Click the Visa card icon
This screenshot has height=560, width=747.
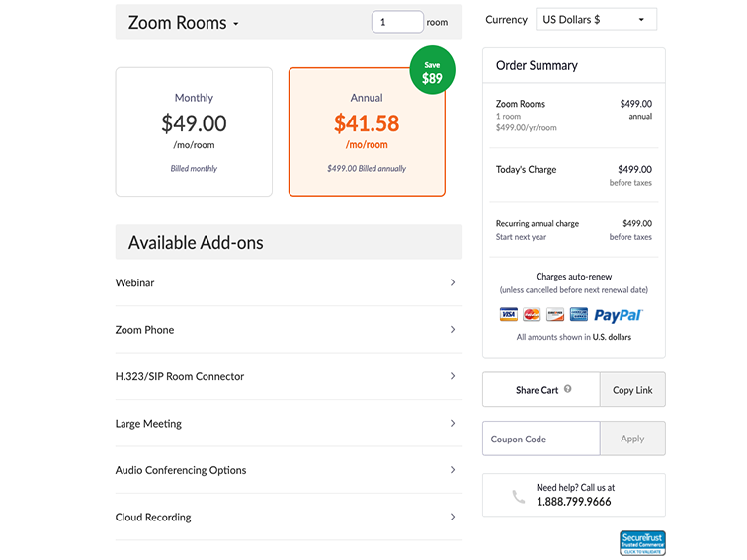pyautogui.click(x=509, y=315)
